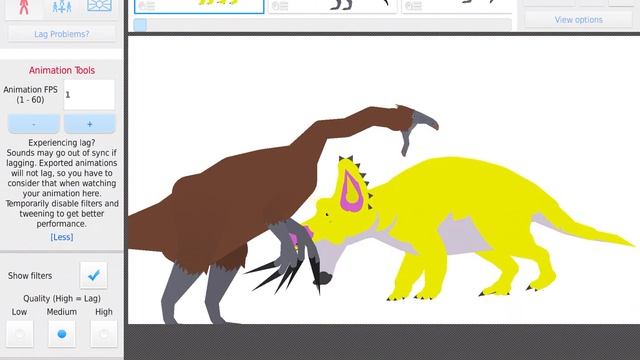This screenshot has width=640, height=360.
Task: Toggle the Show filters checkbox
Action: 93,276
